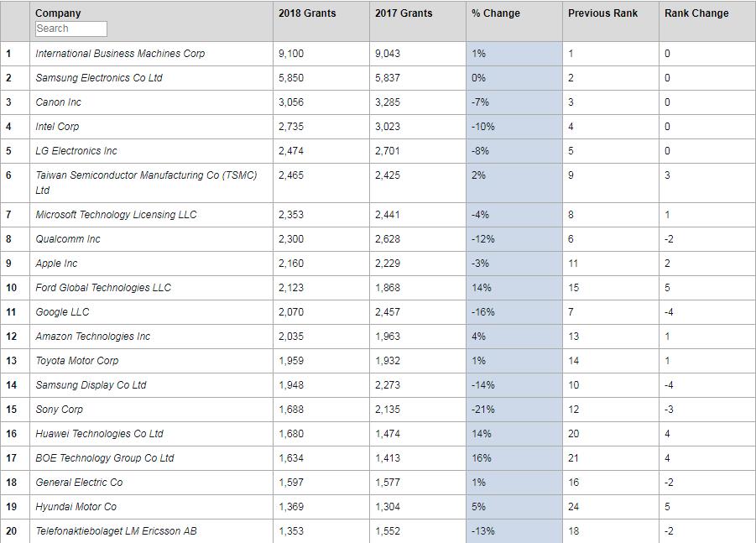Click the Apple Inc company name
This screenshot has height=543, width=756.
coord(56,264)
